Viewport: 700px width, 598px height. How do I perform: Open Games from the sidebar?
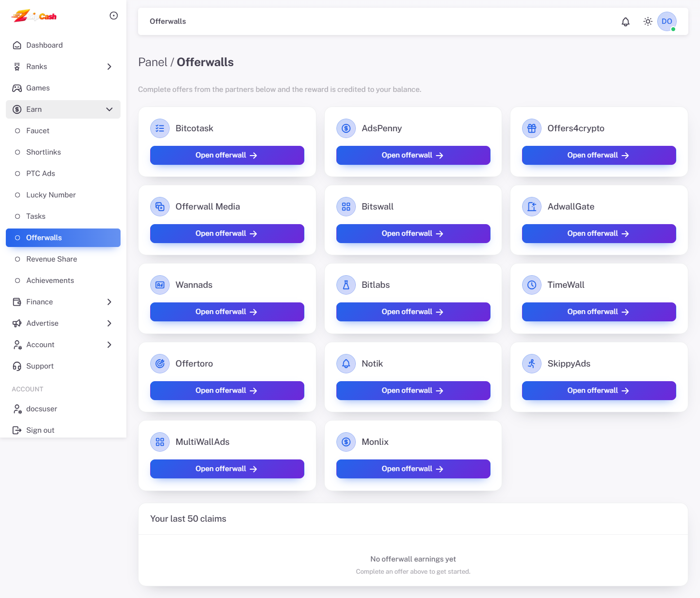63,88
